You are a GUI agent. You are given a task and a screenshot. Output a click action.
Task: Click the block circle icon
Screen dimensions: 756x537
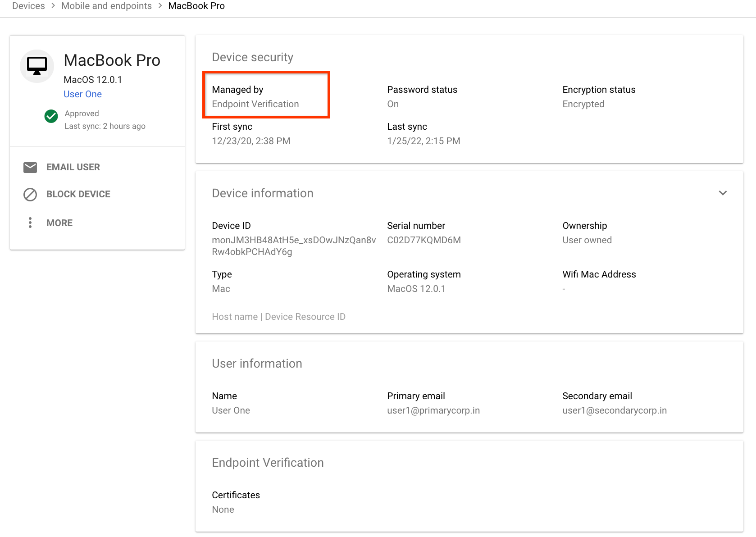coord(30,195)
